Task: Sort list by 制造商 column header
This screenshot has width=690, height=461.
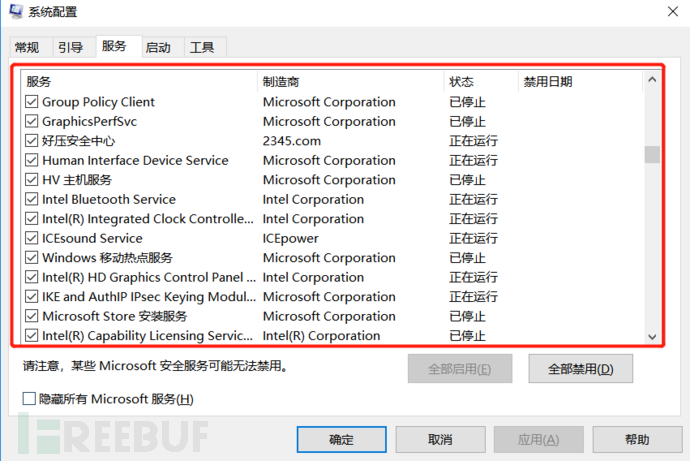Action: pos(351,82)
